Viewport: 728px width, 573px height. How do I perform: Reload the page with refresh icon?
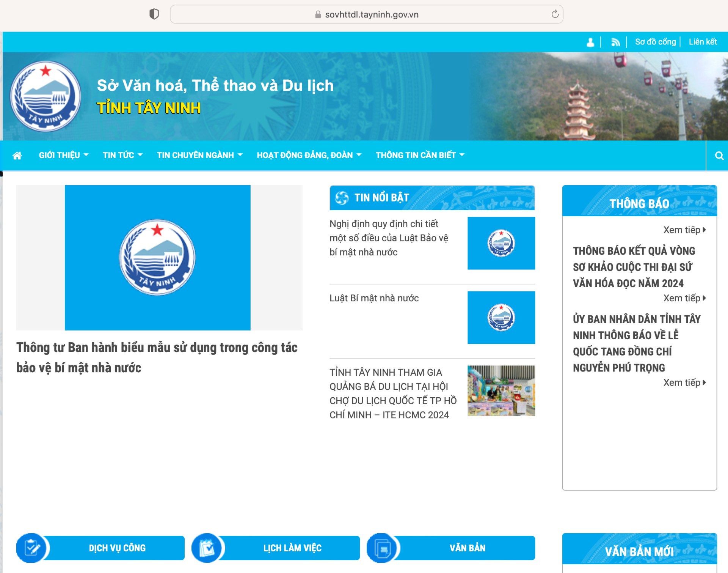point(555,14)
